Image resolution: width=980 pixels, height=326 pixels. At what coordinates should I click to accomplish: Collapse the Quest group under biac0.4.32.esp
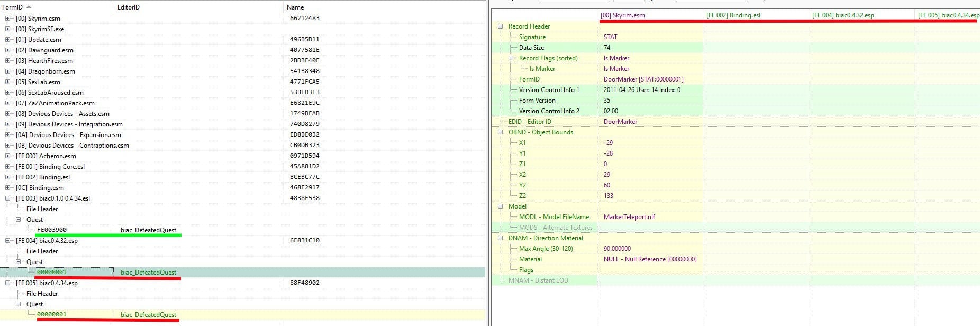point(19,261)
